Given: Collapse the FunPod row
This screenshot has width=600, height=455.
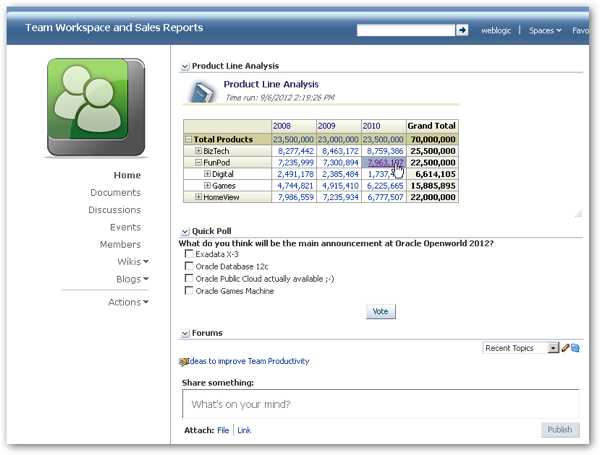Looking at the screenshot, I should click(198, 162).
